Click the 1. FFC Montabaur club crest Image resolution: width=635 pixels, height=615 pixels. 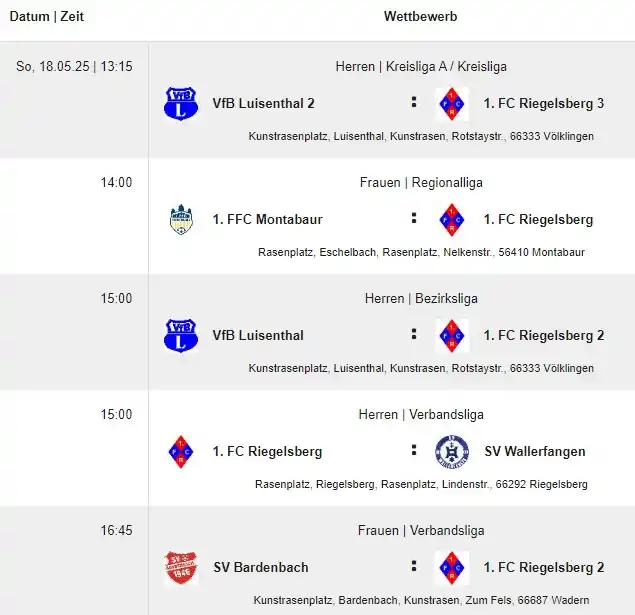click(181, 219)
